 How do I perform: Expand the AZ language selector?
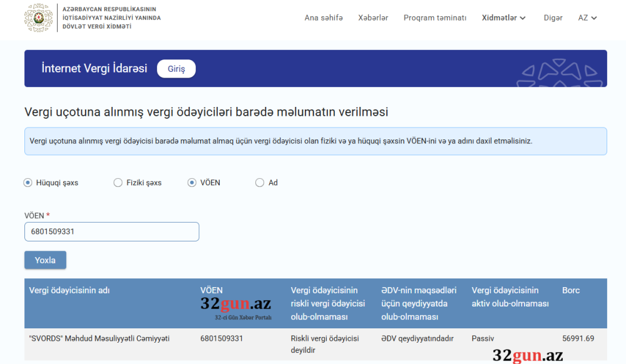(x=587, y=18)
